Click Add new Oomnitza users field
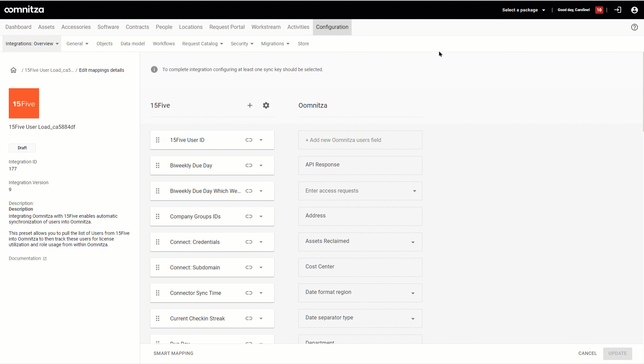 [360, 140]
